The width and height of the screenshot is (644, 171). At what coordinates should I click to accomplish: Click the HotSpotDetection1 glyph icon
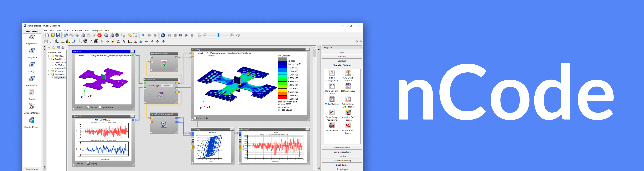(x=164, y=63)
